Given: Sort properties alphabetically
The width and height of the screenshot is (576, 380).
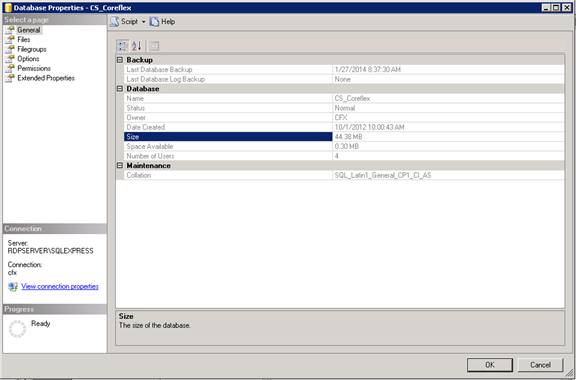Looking at the screenshot, I should point(137,46).
